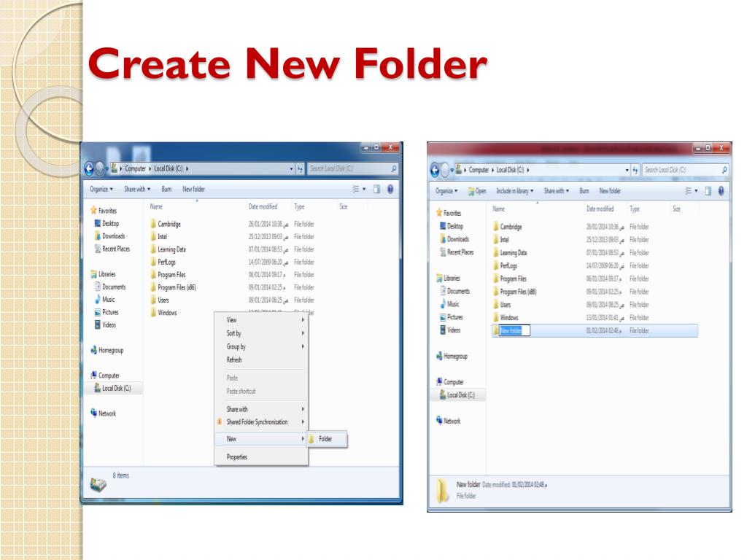The width and height of the screenshot is (747, 560).
Task: Select PerfLogs folder icon in left window
Action: 153,262
